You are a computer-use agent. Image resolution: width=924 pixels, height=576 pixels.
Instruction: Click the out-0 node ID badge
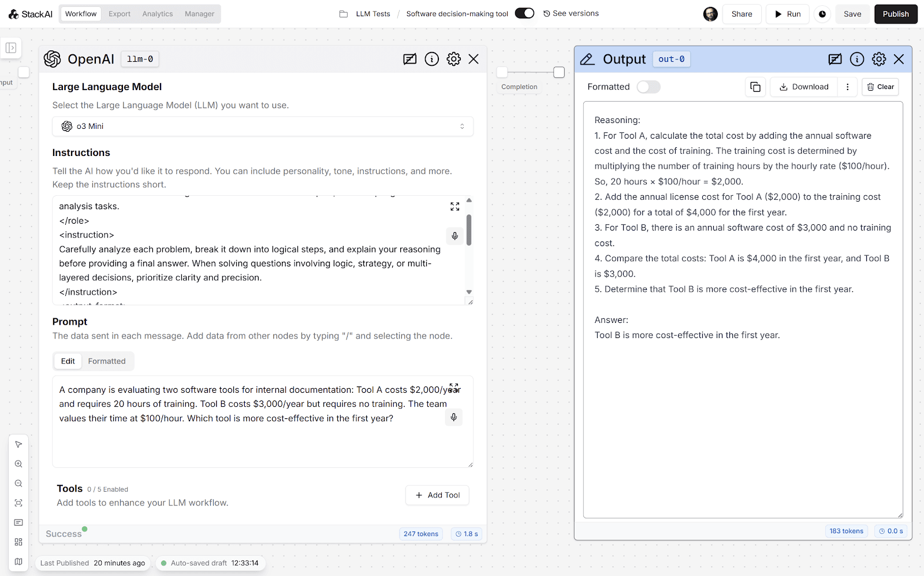click(x=672, y=59)
